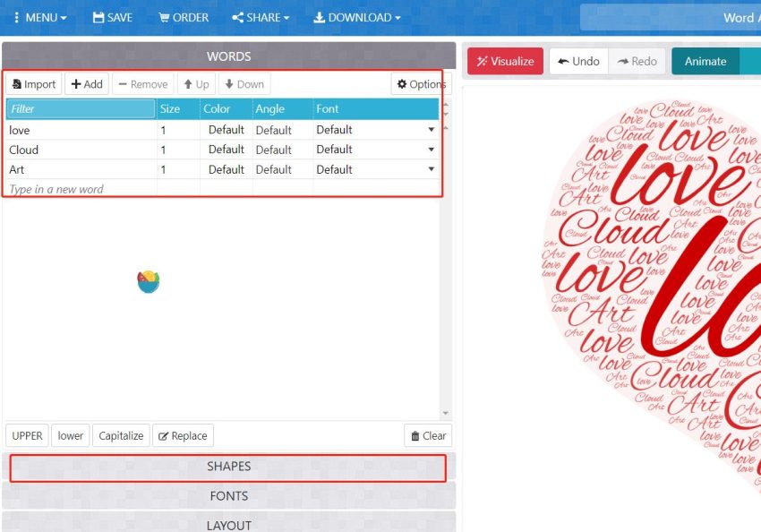Click the Import words button
This screenshot has width=761, height=532.
tap(34, 84)
